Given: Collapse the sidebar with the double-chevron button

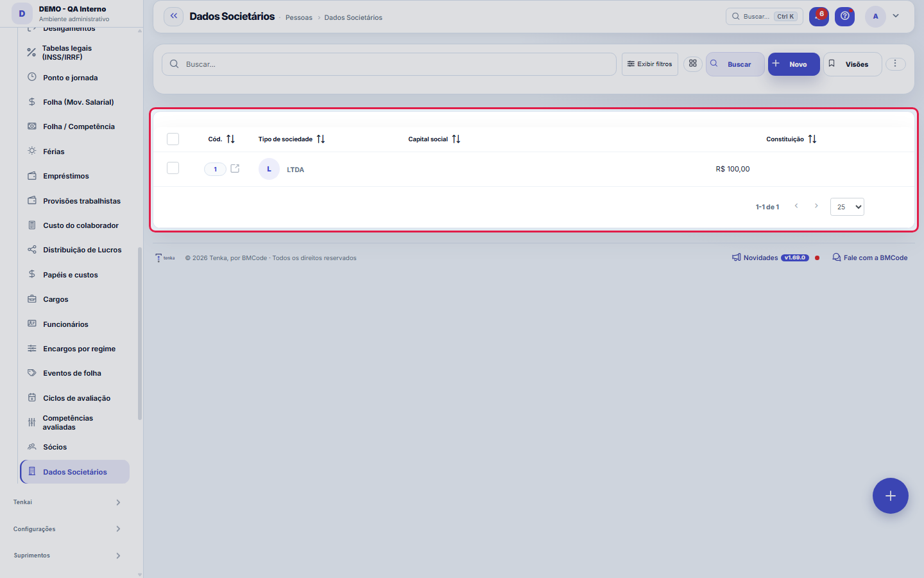Looking at the screenshot, I should point(174,16).
